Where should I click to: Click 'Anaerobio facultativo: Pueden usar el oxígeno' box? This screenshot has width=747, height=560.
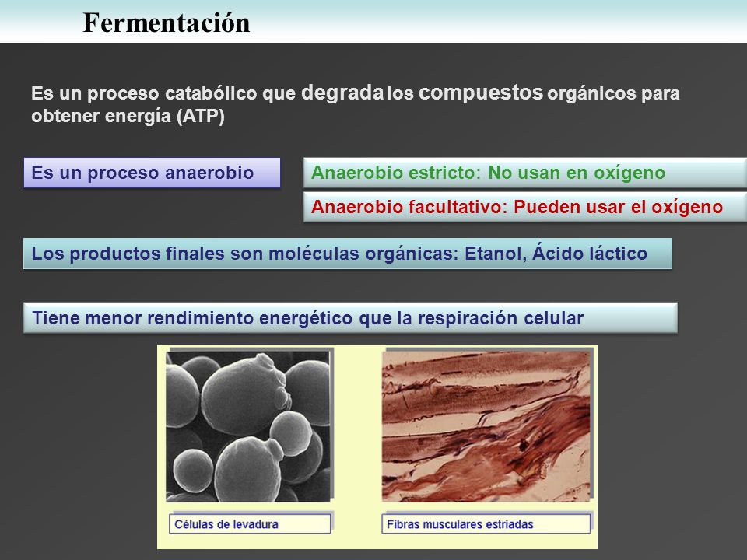point(525,207)
